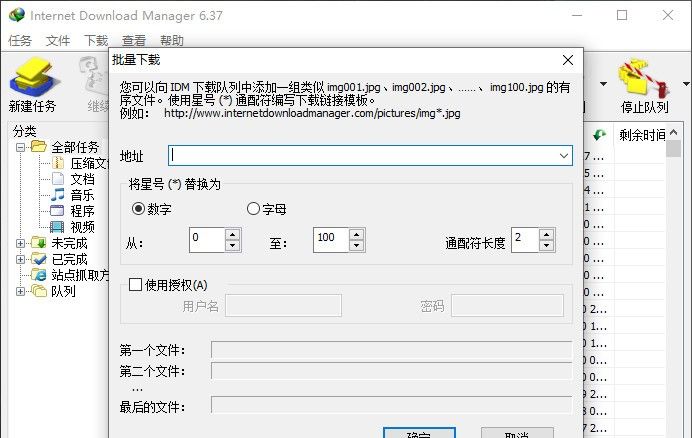Click the Username (用户名) field
The width and height of the screenshot is (692, 438).
[x=283, y=306]
